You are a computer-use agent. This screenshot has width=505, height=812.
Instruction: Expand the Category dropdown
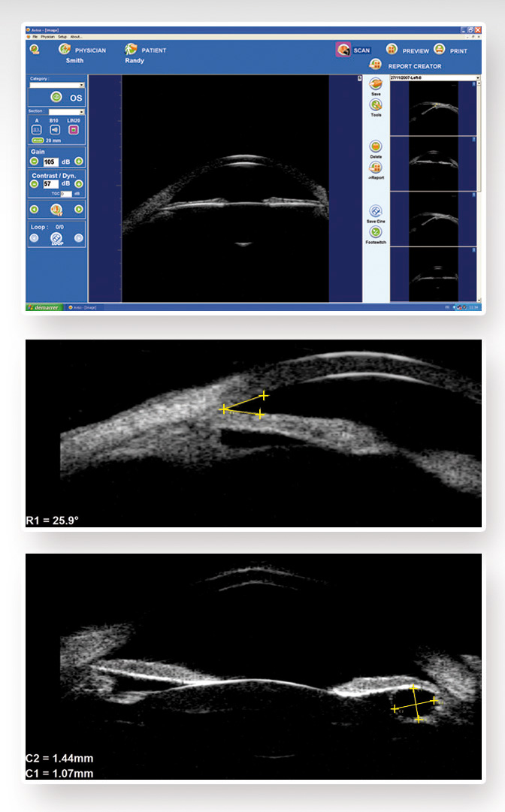pos(81,85)
